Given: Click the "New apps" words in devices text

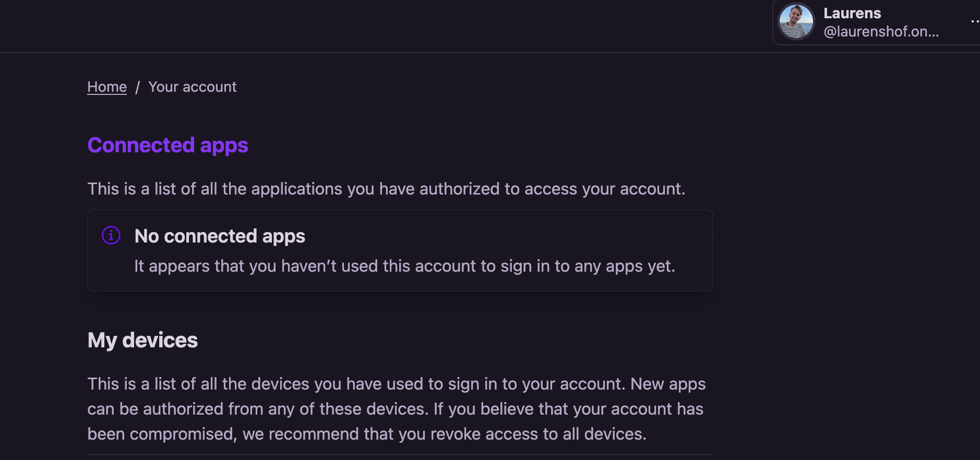Looking at the screenshot, I should tap(668, 384).
